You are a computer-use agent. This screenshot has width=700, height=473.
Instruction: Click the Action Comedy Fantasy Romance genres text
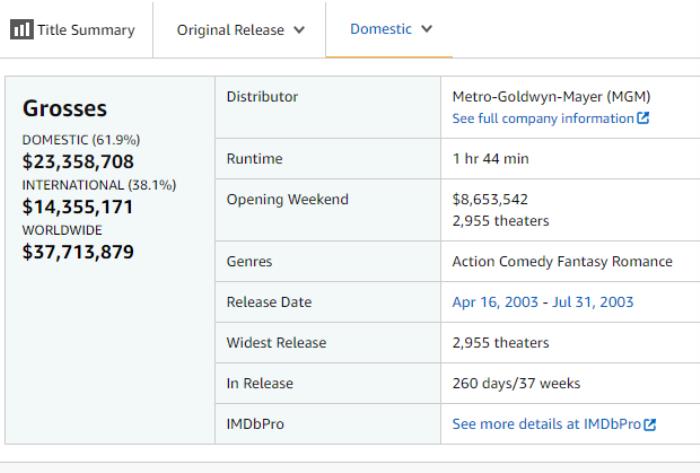pyautogui.click(x=562, y=262)
